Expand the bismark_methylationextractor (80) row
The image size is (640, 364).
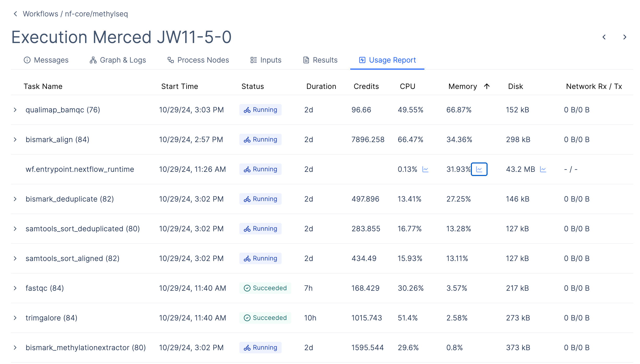[15, 348]
